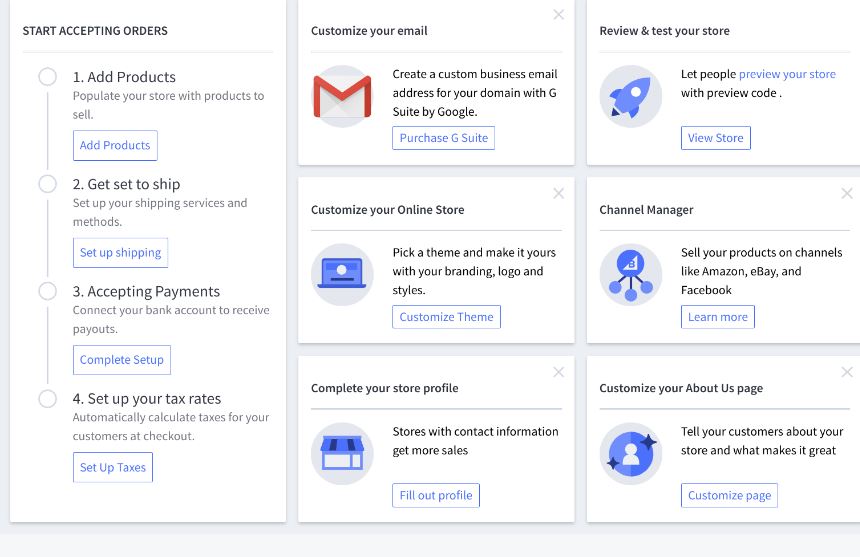Click Complete Setup for payments
Image resolution: width=860 pixels, height=557 pixels.
point(122,360)
